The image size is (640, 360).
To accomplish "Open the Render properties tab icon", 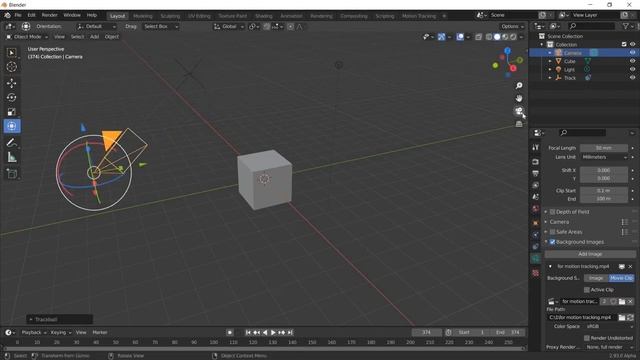I will 536,162.
